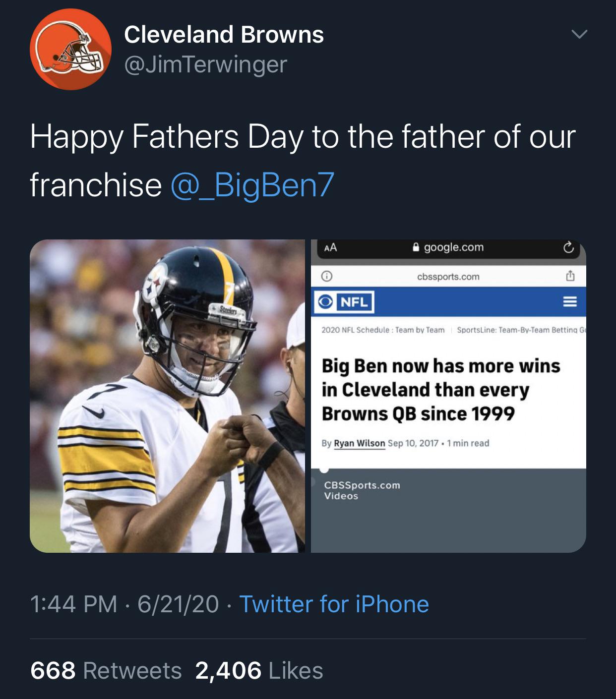Image resolution: width=616 pixels, height=699 pixels.
Task: Click the @JimTerwinger handle
Action: [203, 65]
